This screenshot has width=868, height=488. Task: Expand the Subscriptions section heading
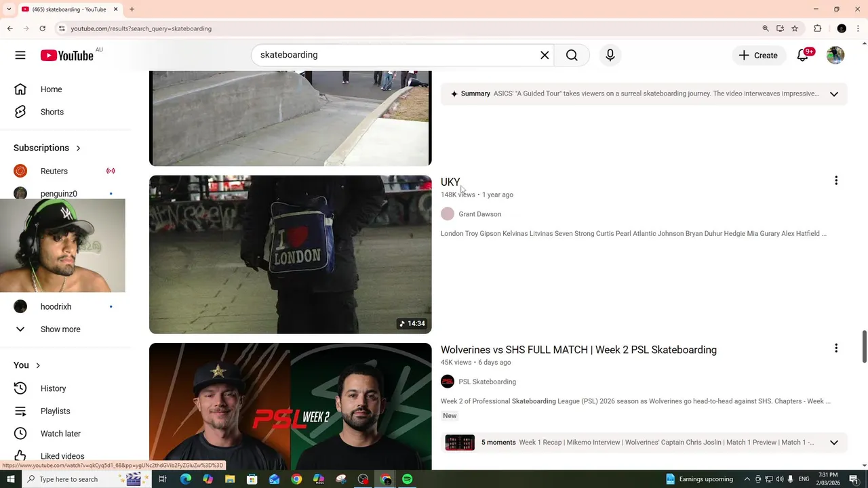[x=47, y=148]
